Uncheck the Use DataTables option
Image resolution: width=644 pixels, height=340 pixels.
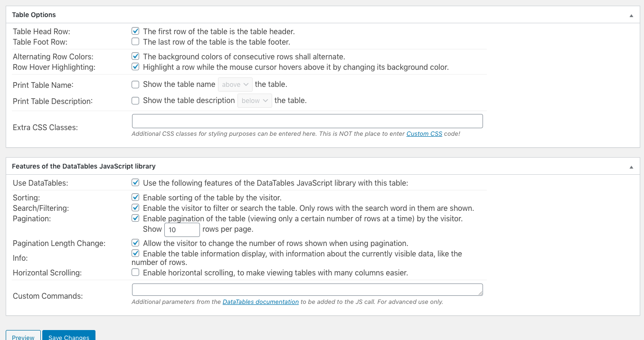[135, 182]
